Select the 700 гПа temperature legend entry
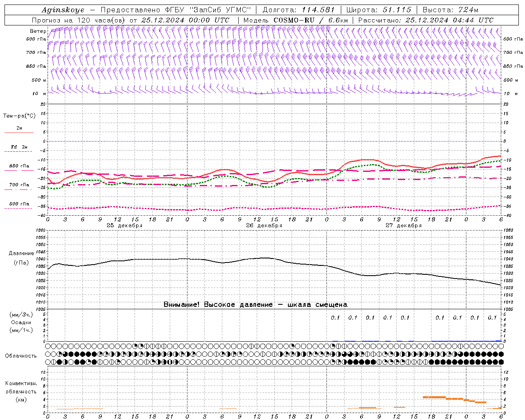The width and height of the screenshot is (525, 420). 19,187
